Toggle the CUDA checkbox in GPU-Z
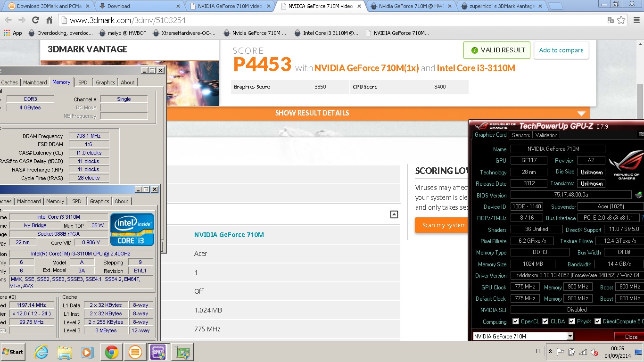 click(545, 321)
